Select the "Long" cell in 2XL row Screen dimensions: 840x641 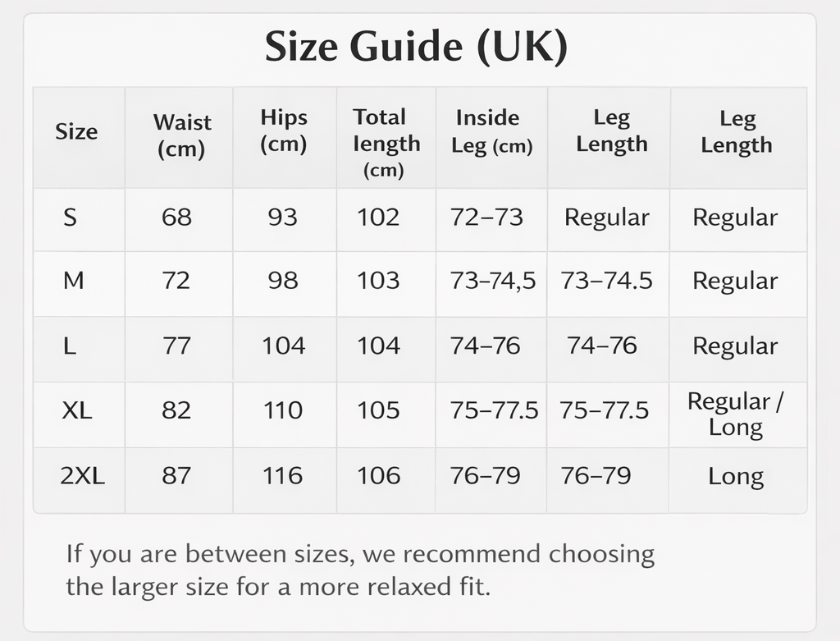point(736,476)
